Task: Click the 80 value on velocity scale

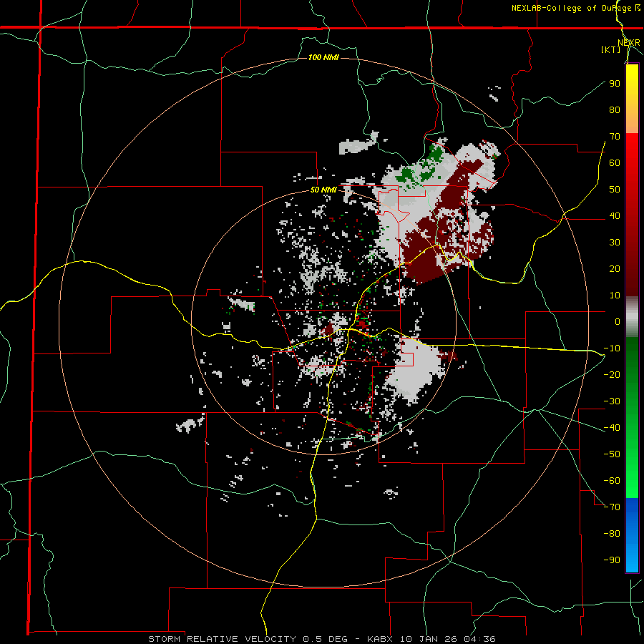Action: [615, 110]
